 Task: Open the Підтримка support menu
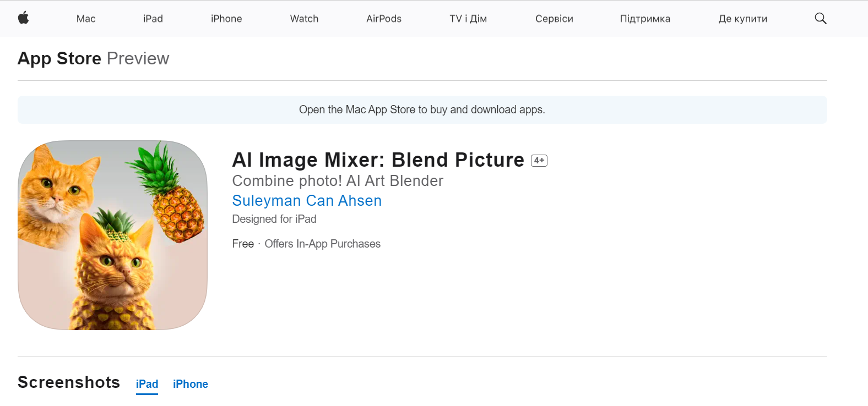point(645,19)
